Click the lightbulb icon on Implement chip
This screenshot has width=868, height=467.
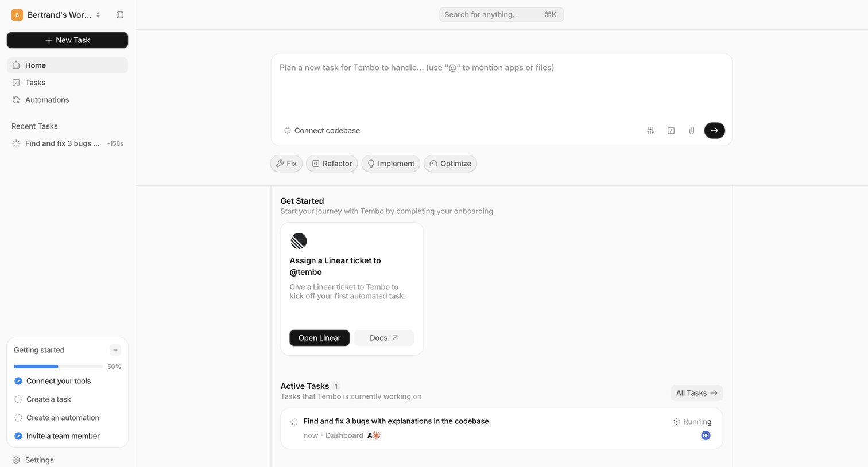pyautogui.click(x=371, y=164)
